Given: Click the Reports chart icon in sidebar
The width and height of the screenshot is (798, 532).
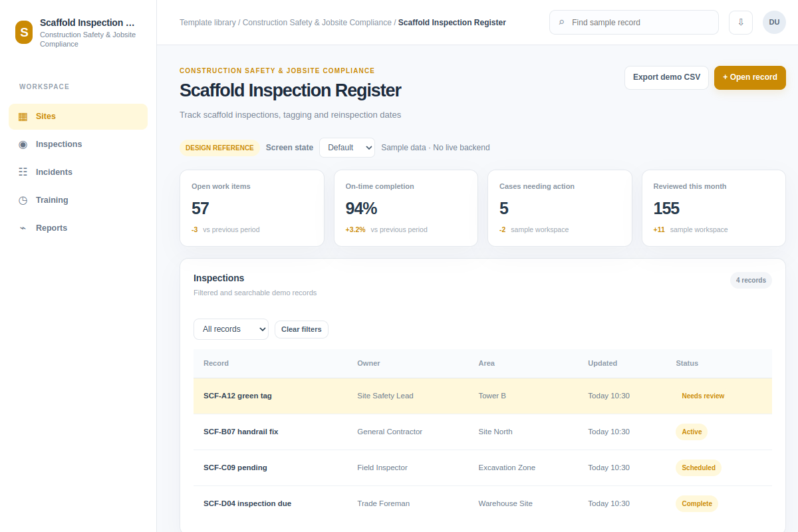Looking at the screenshot, I should point(23,228).
